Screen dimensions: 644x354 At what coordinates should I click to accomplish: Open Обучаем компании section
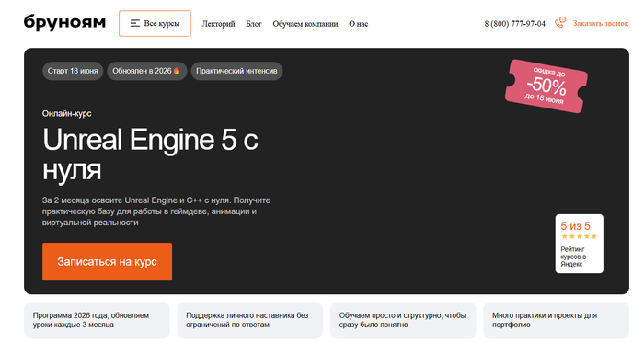point(305,24)
